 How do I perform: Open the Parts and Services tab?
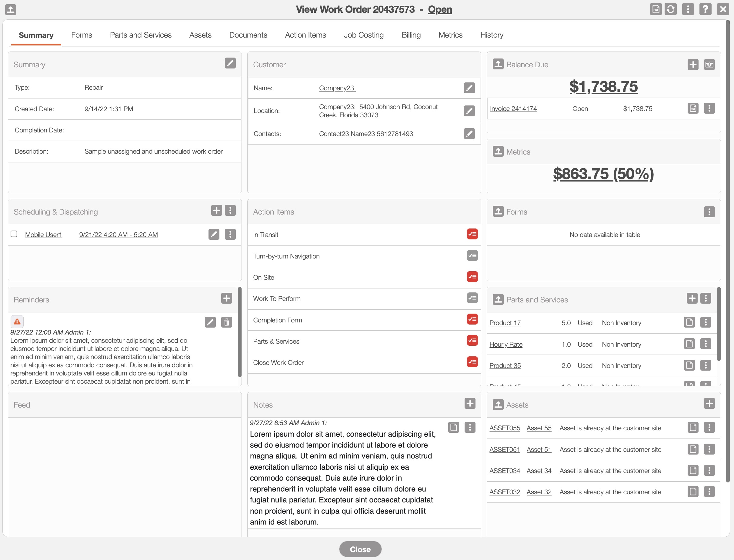pyautogui.click(x=140, y=35)
